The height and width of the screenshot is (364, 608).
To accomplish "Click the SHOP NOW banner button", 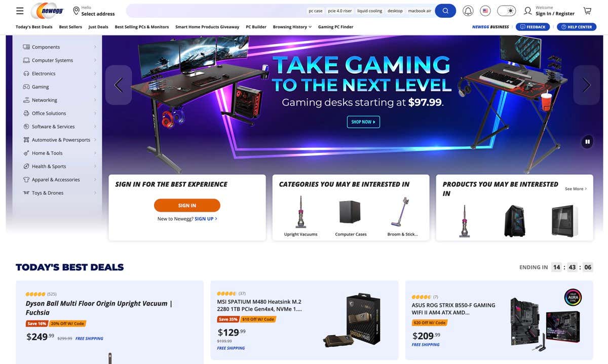I will pyautogui.click(x=363, y=122).
